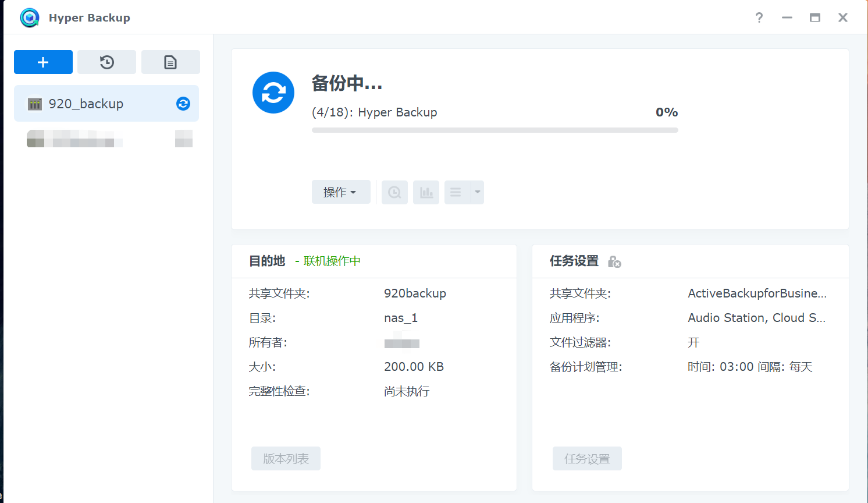868x503 pixels.
Task: Click the 时间: 03:00 间隔: 每天 schedule value
Action: (750, 367)
